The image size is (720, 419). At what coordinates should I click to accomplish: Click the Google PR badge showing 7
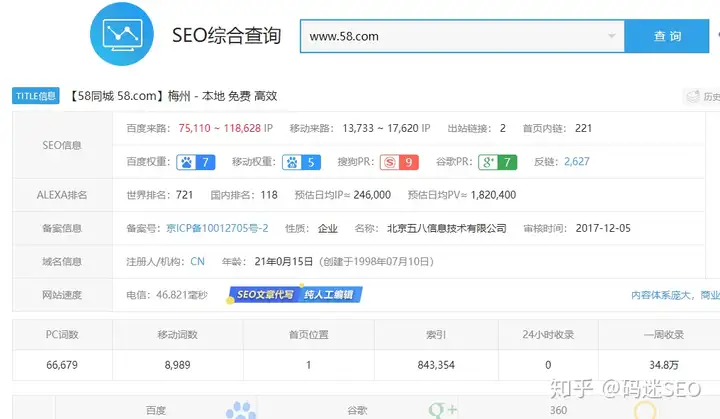tap(497, 162)
